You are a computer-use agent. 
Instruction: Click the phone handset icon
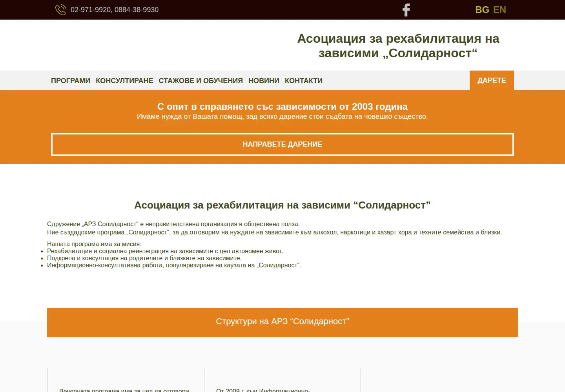(x=60, y=10)
